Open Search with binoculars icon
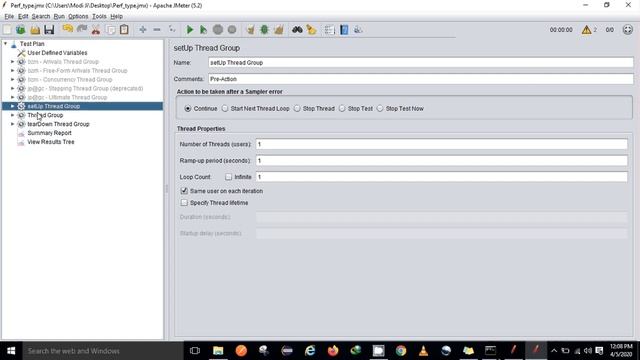Viewport: 640px width, 360px height. click(x=297, y=29)
